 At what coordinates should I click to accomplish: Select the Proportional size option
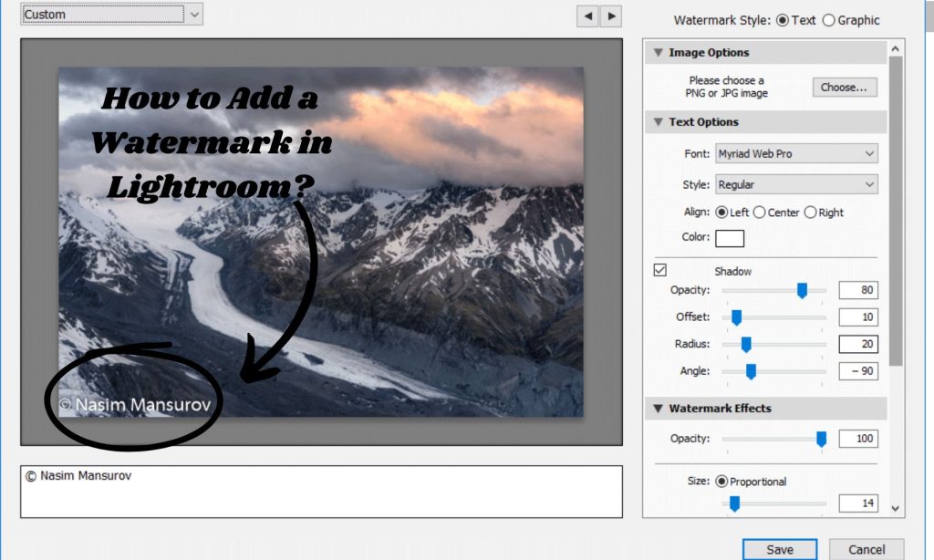tap(721, 482)
